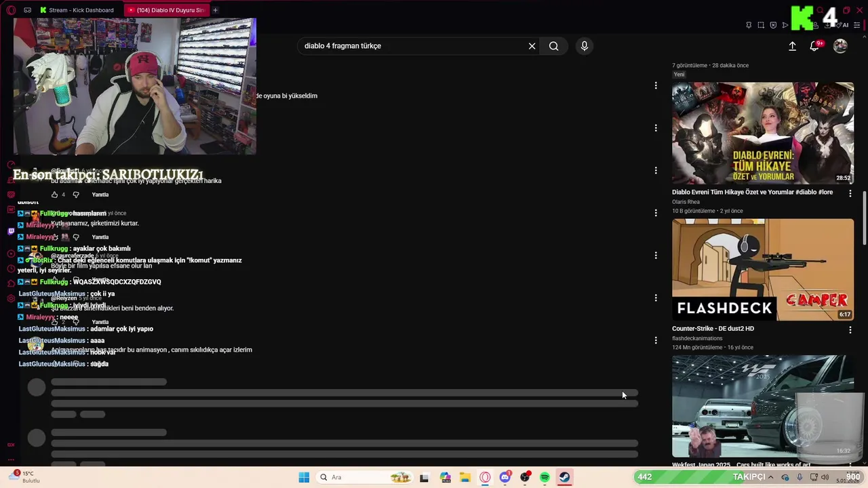Open more options for Diablo Evreni video
868x488 pixels.
(x=850, y=193)
